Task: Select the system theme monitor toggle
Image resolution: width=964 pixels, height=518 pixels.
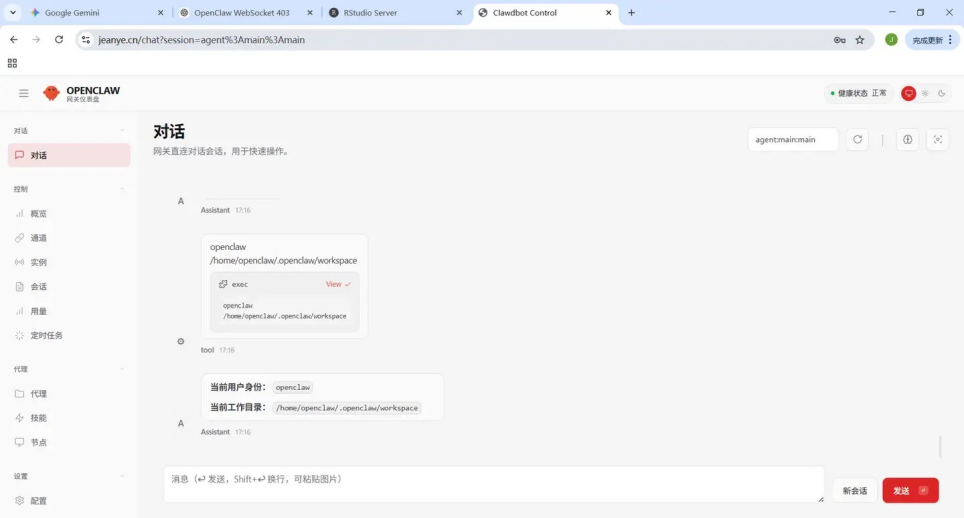Action: click(x=908, y=93)
